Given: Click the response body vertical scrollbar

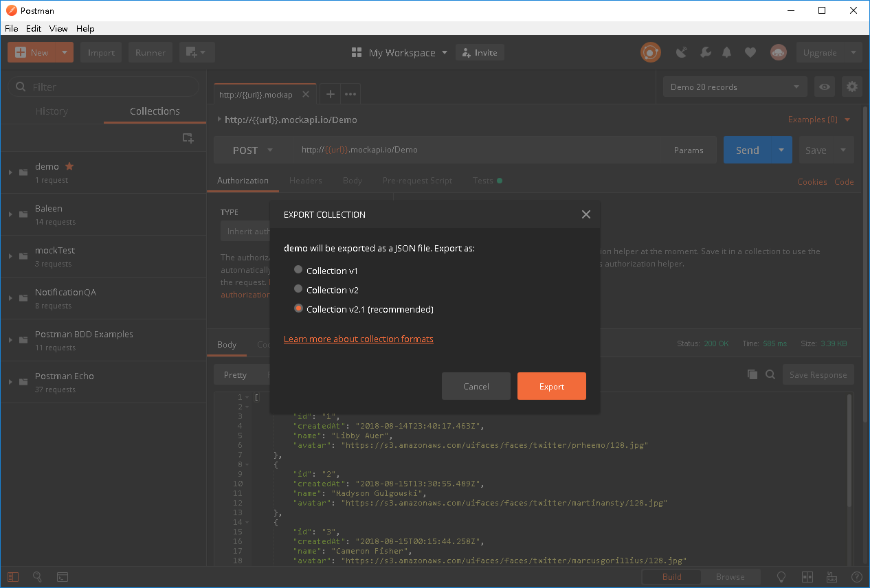Looking at the screenshot, I should (x=849, y=450).
